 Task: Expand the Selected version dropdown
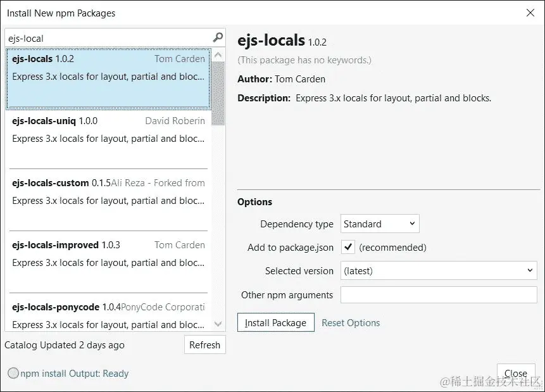tap(438, 270)
